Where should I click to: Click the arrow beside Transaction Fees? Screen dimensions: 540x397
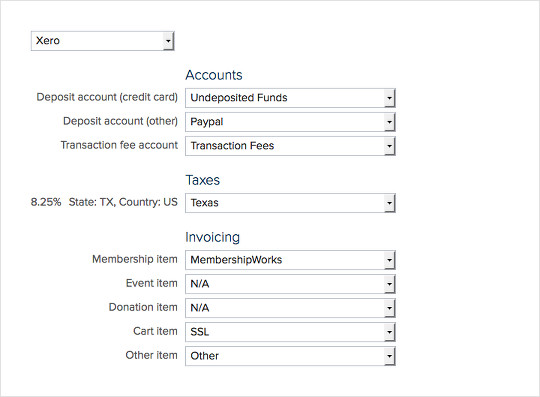389,146
